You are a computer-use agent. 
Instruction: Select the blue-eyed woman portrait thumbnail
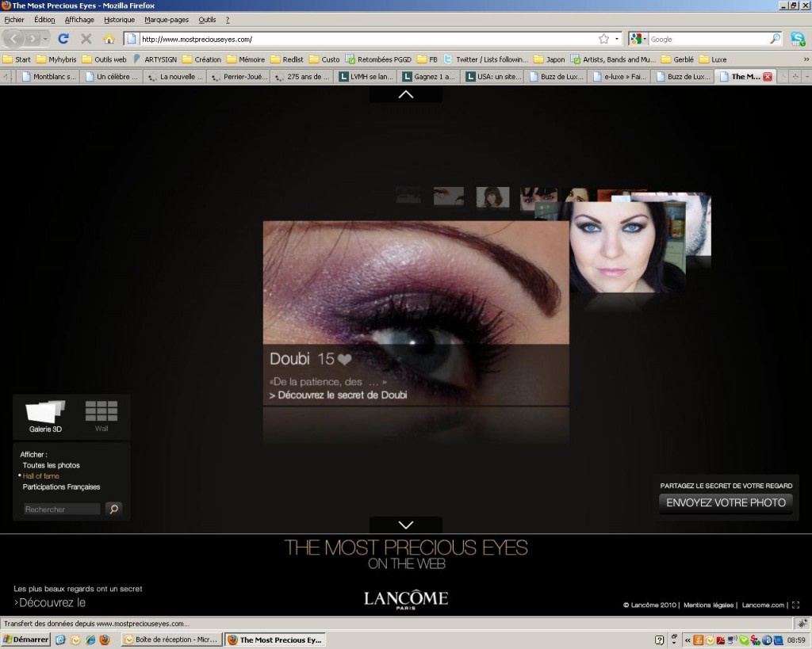coord(627,247)
